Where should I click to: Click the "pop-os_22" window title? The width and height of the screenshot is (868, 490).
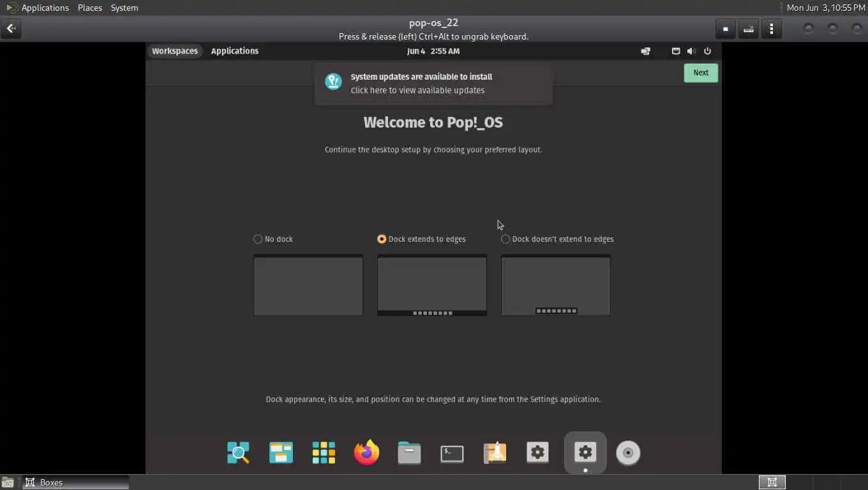click(433, 23)
